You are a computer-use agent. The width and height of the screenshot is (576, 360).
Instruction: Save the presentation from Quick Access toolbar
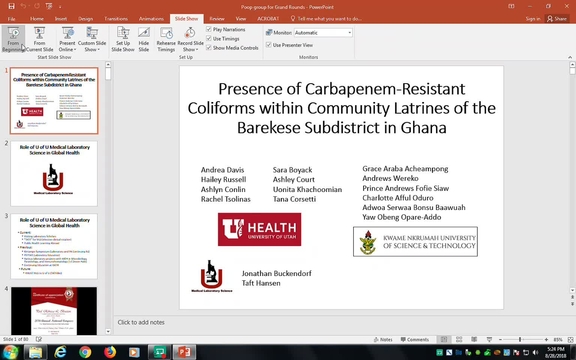pos(11,6)
